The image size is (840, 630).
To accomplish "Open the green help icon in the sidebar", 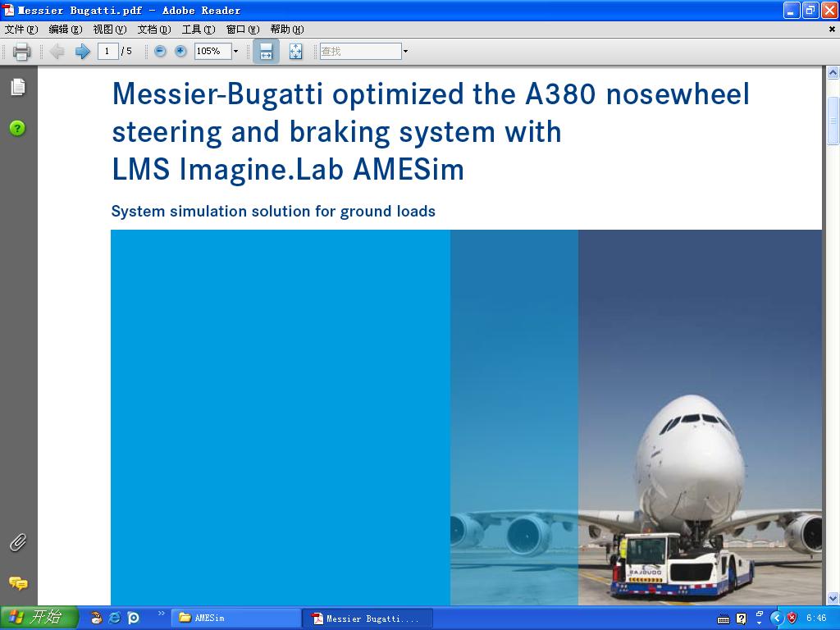I will (x=17, y=128).
